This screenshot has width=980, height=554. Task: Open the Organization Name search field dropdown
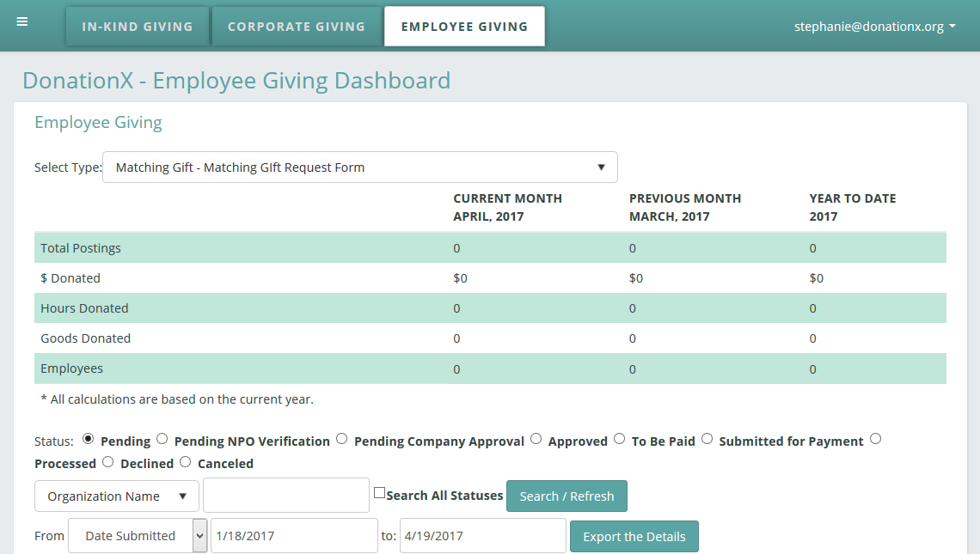click(116, 496)
